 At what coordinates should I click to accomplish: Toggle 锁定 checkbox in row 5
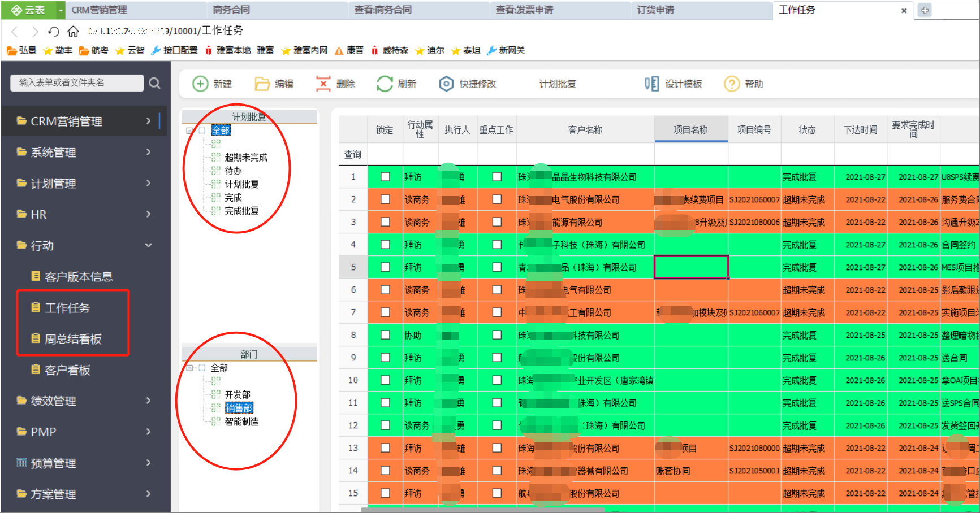coord(385,267)
